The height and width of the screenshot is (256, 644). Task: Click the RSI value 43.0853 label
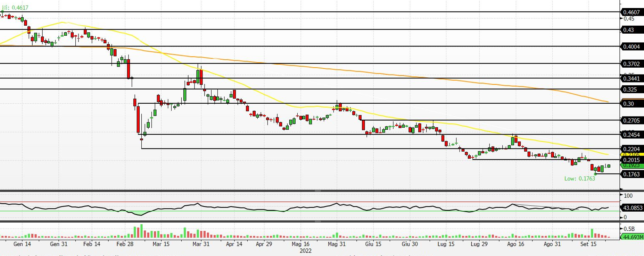(632, 208)
